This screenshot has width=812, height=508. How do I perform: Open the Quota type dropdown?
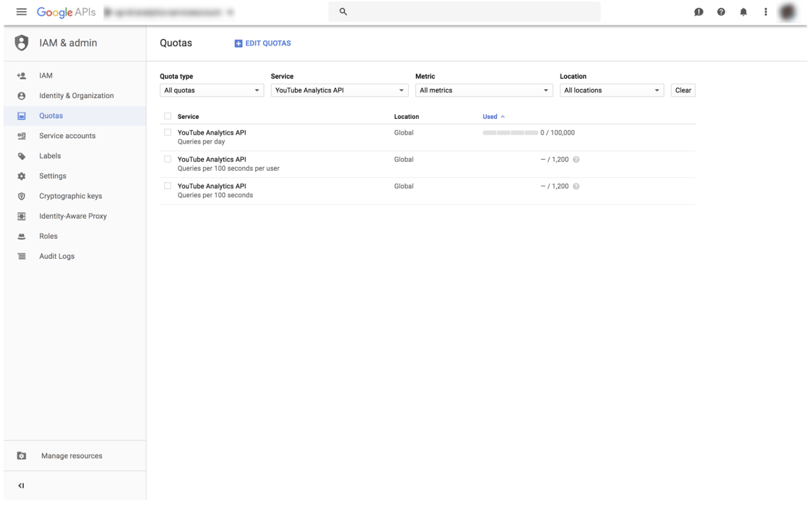pos(212,90)
